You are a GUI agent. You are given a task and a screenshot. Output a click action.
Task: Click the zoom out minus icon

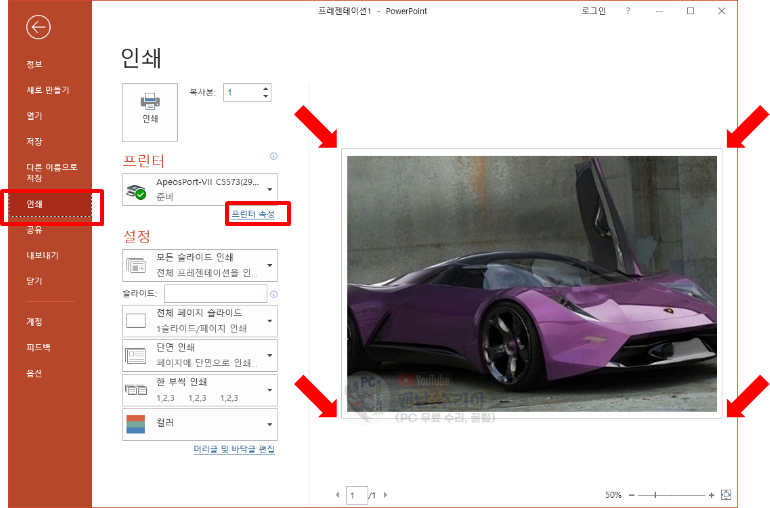point(632,495)
